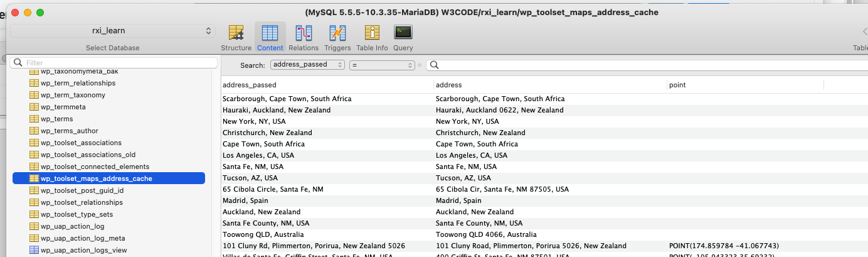Click the table Filter field
Viewport: 868px width, 257px height.
pos(114,63)
